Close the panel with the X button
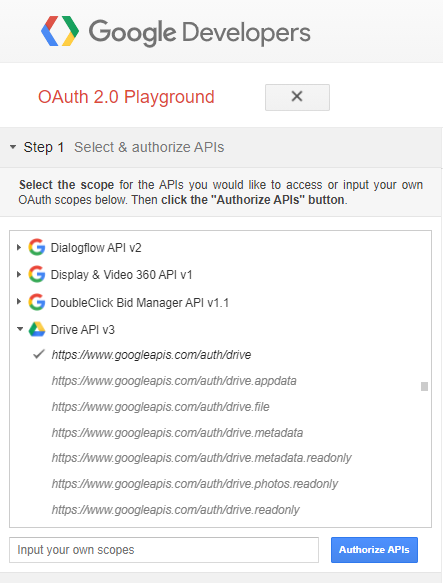The width and height of the screenshot is (443, 583). tap(297, 97)
